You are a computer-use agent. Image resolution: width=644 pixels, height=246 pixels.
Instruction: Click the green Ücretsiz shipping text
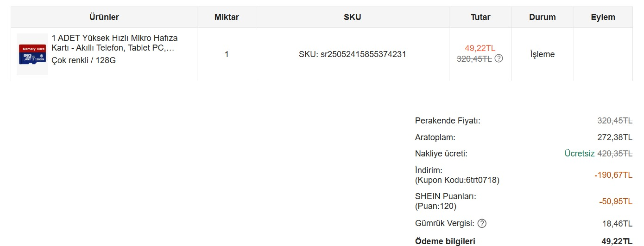pos(580,154)
